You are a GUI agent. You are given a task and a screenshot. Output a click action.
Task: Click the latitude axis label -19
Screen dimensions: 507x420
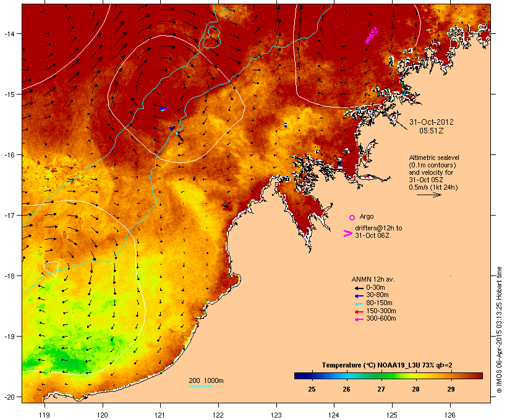pos(9,337)
